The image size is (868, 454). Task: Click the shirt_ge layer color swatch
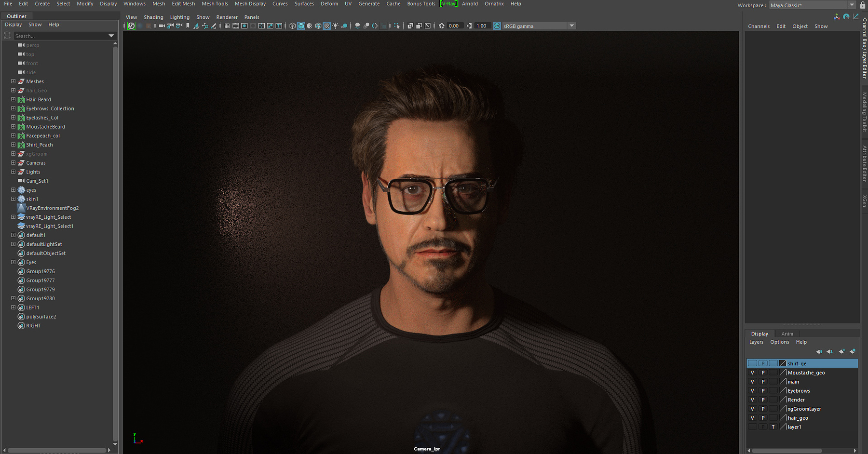click(x=783, y=363)
